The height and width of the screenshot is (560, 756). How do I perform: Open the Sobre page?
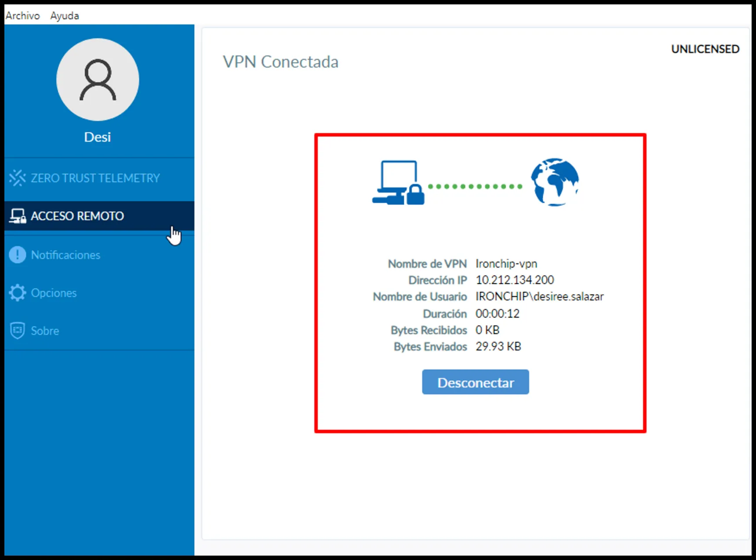click(99, 331)
